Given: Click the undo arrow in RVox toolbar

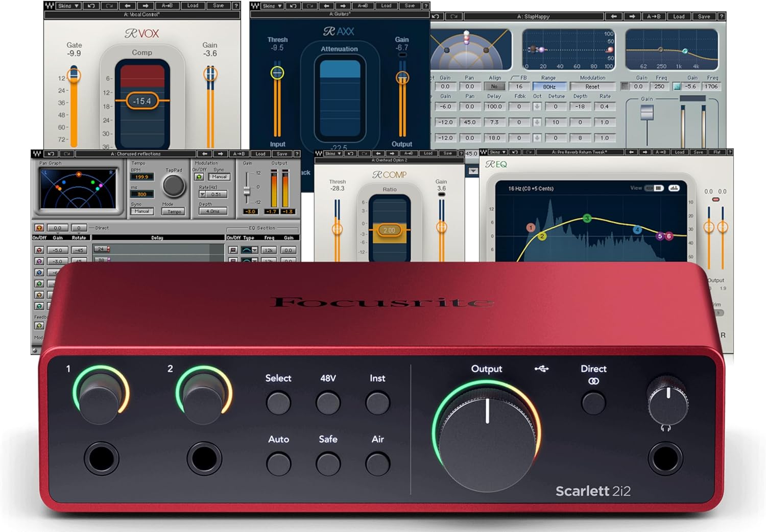Looking at the screenshot, I should point(91,6).
